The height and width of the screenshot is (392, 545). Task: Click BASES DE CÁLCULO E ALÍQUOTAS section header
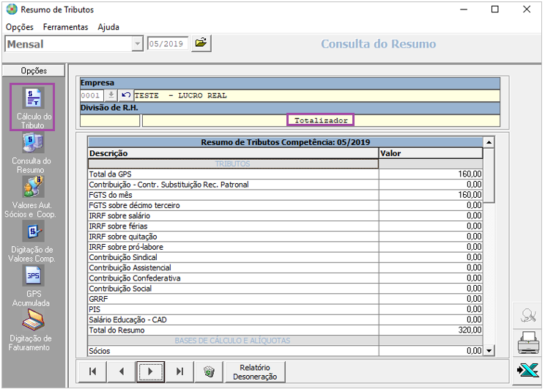pyautogui.click(x=233, y=341)
